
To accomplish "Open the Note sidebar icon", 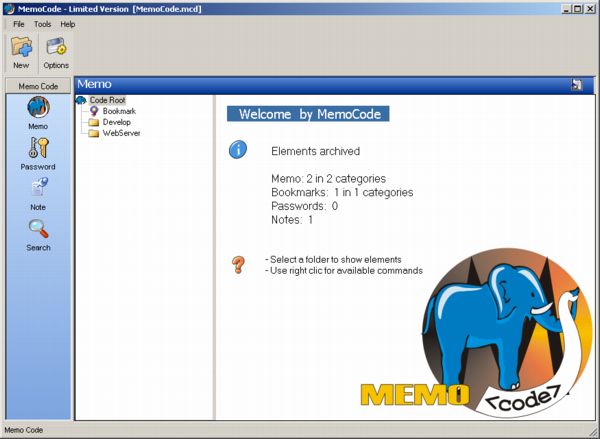I will [39, 188].
